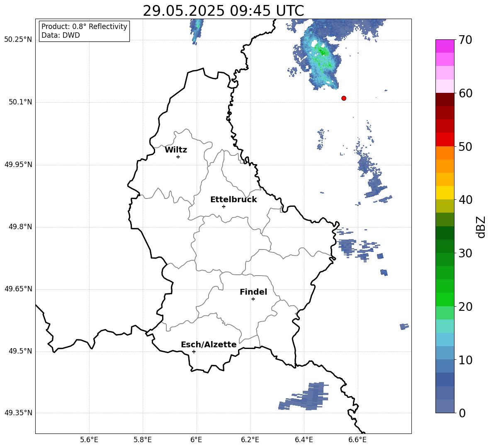Click the 'Wiltz' city label
This screenshot has height=448, width=491.
pyautogui.click(x=176, y=150)
